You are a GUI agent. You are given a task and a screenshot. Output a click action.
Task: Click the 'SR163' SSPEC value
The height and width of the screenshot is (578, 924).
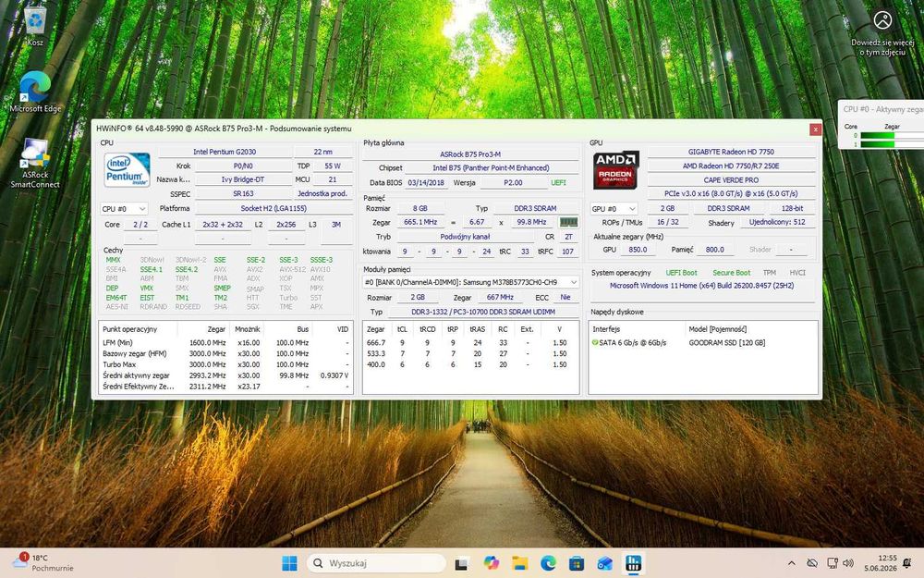[x=243, y=193]
